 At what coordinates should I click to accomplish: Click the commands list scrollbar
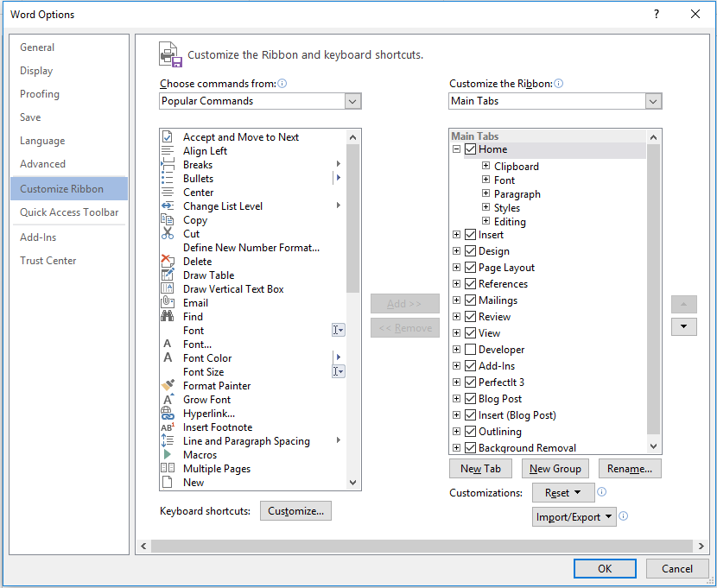click(352, 216)
